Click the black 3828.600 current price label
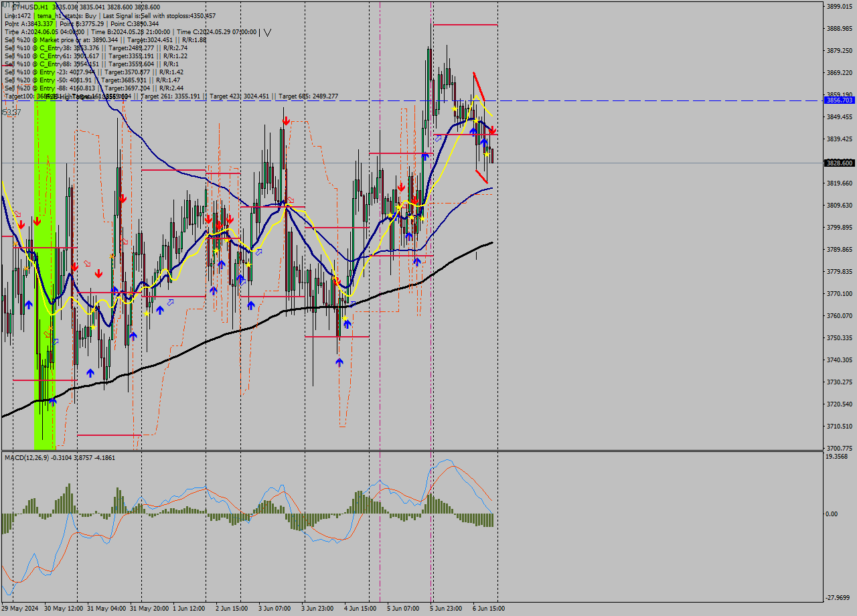 [839, 163]
